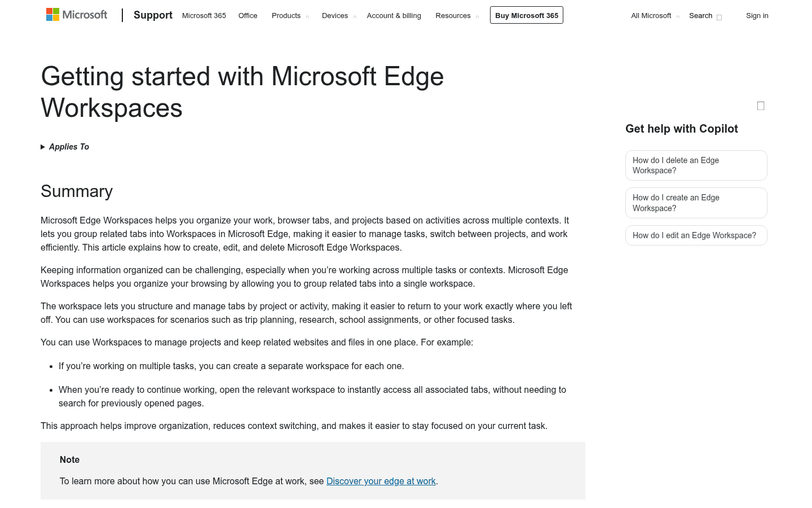Click Buy Microsoft 365 button
The height and width of the screenshot is (508, 812).
[x=527, y=15]
